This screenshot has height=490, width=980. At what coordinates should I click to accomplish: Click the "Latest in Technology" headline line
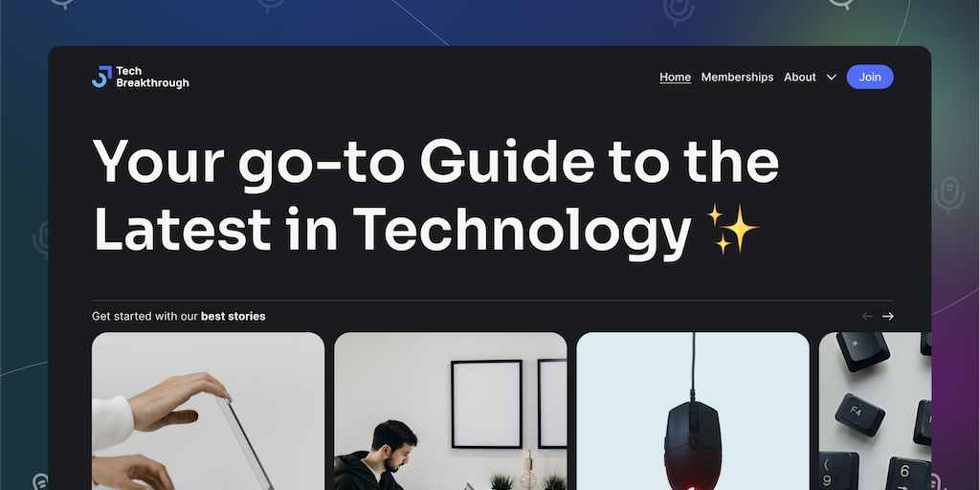391,229
